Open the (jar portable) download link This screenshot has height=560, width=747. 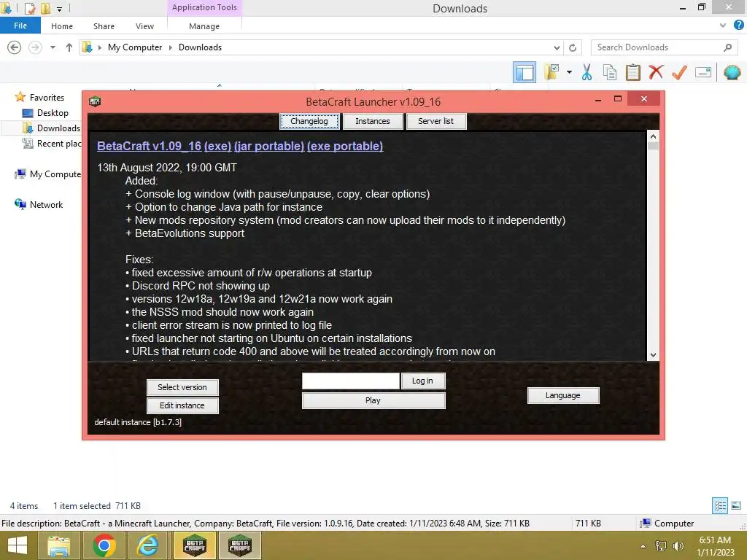269,146
